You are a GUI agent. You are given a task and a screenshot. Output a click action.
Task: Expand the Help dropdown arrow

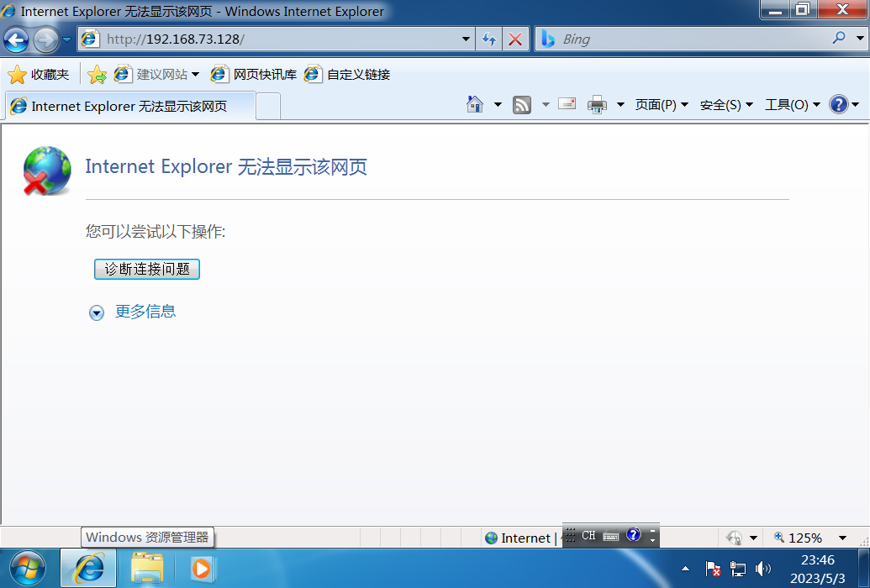856,104
